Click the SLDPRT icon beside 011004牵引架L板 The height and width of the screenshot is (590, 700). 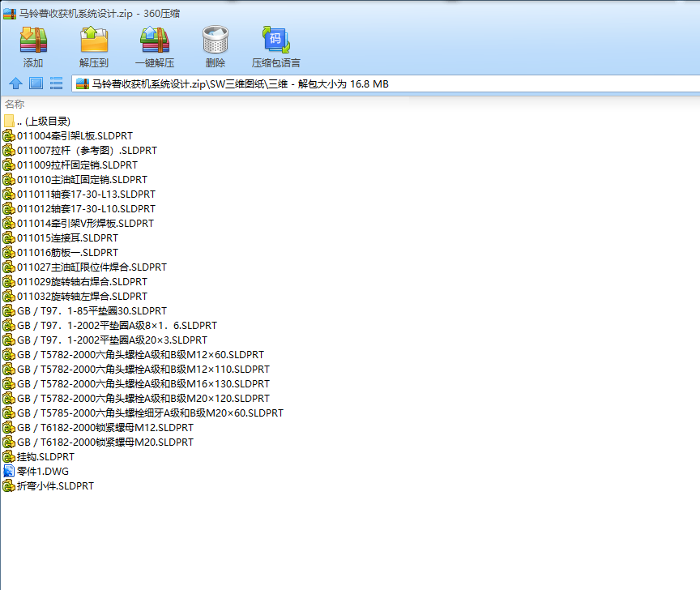[9, 136]
